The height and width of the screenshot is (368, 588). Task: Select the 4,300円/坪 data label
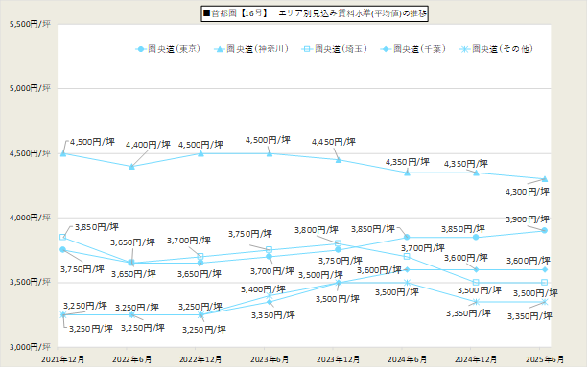[x=528, y=192]
